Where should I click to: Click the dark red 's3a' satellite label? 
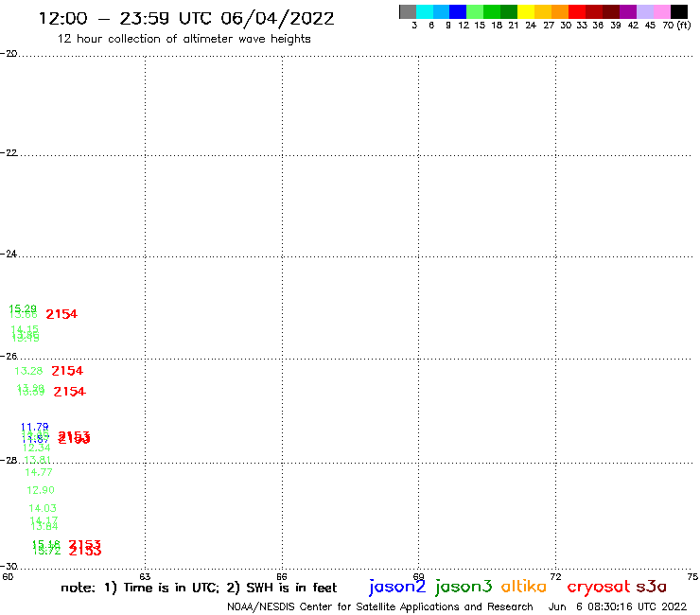click(x=651, y=587)
